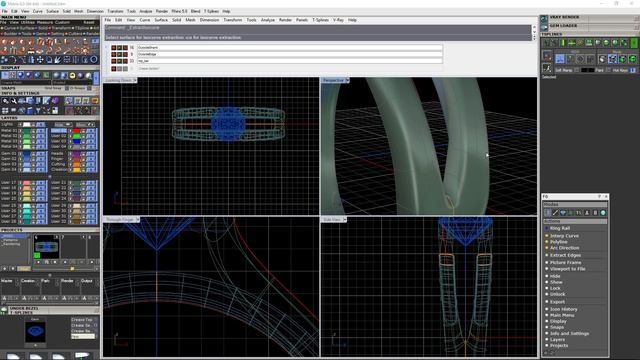Select the Gem thumbnail in T-Splines builder
The width and height of the screenshot is (640, 360).
point(35,332)
